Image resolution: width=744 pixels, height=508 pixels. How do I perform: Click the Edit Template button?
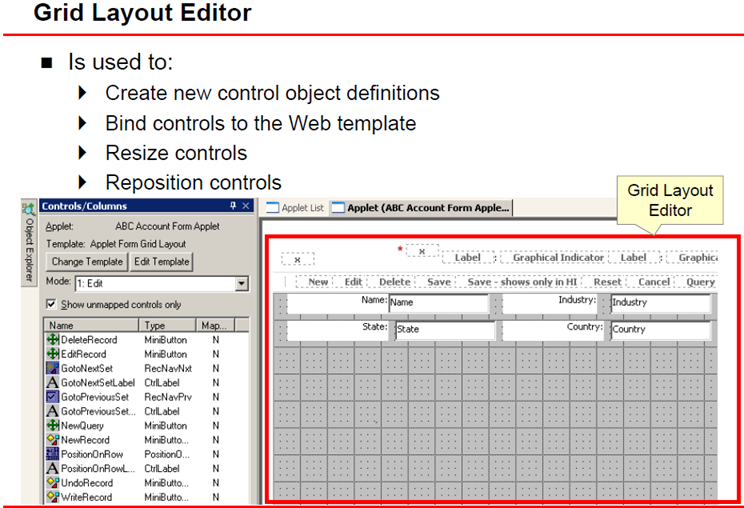[x=161, y=262]
